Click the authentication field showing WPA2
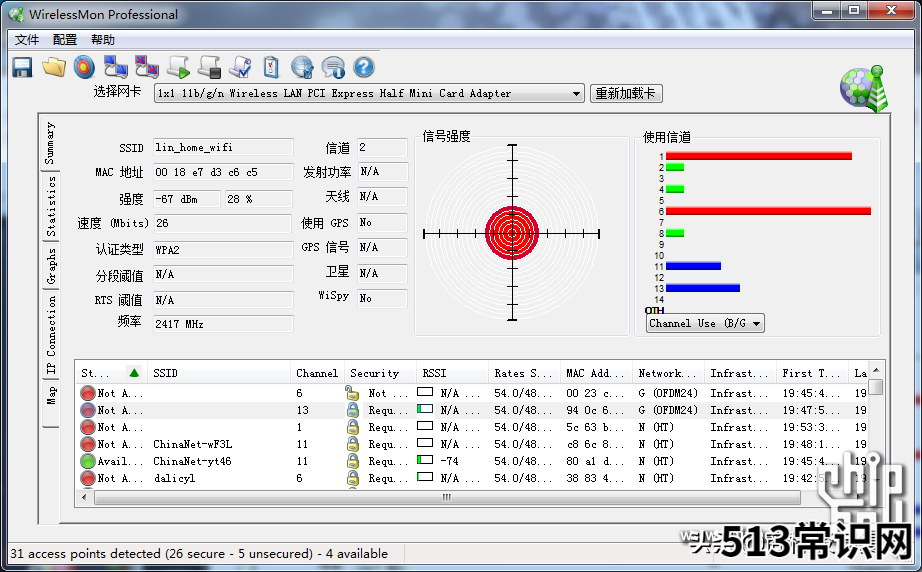The height and width of the screenshot is (572, 922). [223, 250]
